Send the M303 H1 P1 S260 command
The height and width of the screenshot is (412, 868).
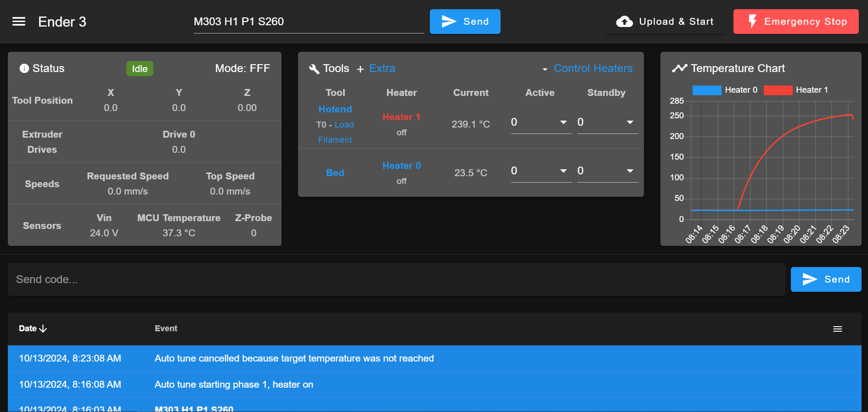[465, 22]
